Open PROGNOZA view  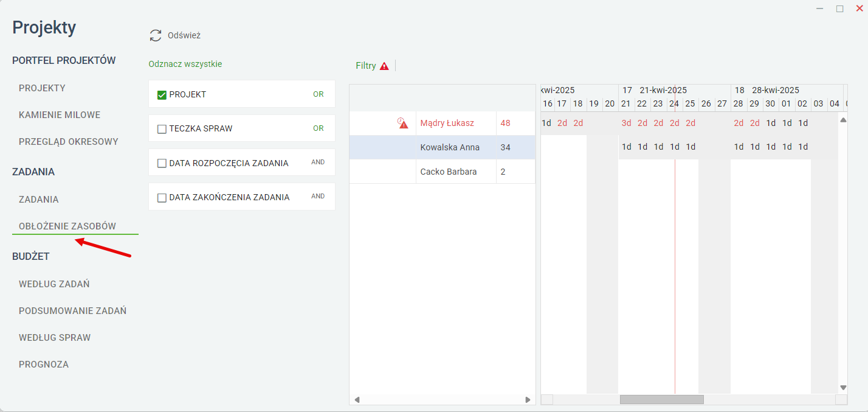point(44,364)
